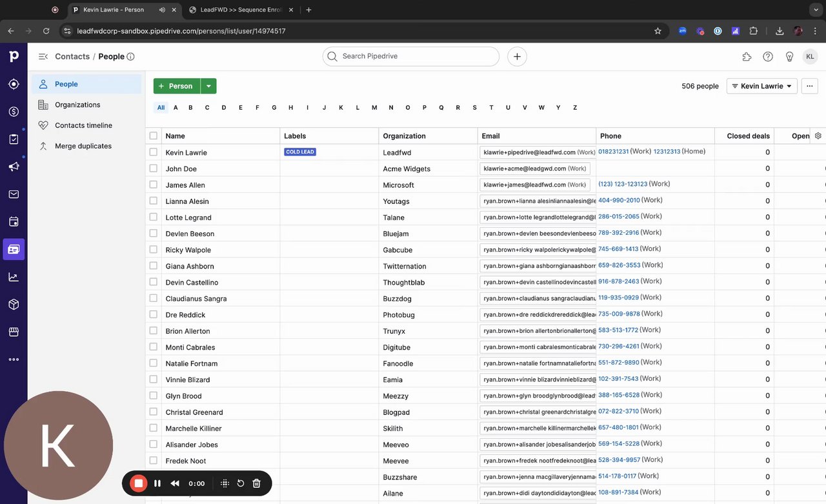Viewport: 826px width, 504px height.
Task: Open the Insights chart icon in sidebar
Action: point(14,277)
